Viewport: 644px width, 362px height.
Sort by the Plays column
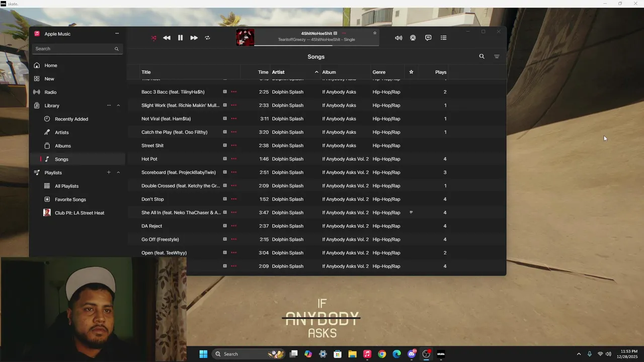click(441, 72)
